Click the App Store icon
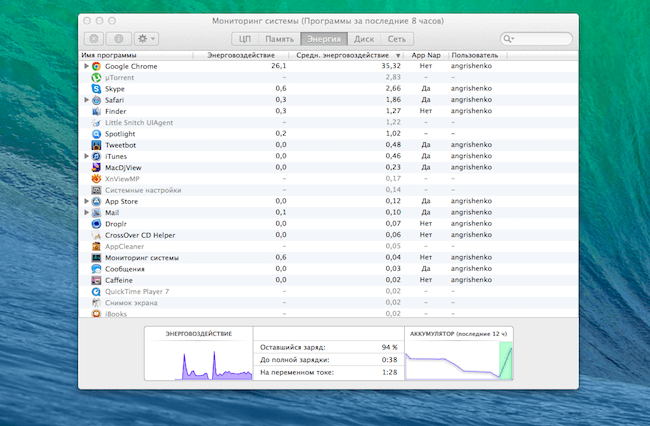The image size is (650, 426). pyautogui.click(x=96, y=201)
